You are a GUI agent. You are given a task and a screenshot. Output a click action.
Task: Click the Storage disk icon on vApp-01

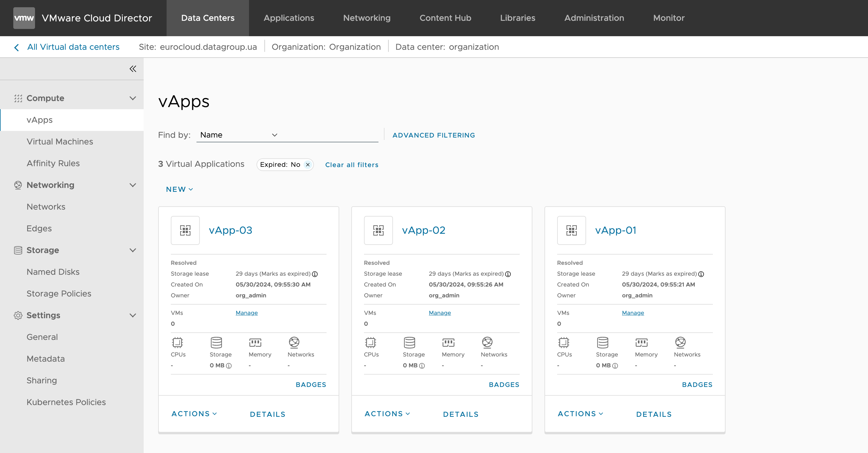coord(602,343)
